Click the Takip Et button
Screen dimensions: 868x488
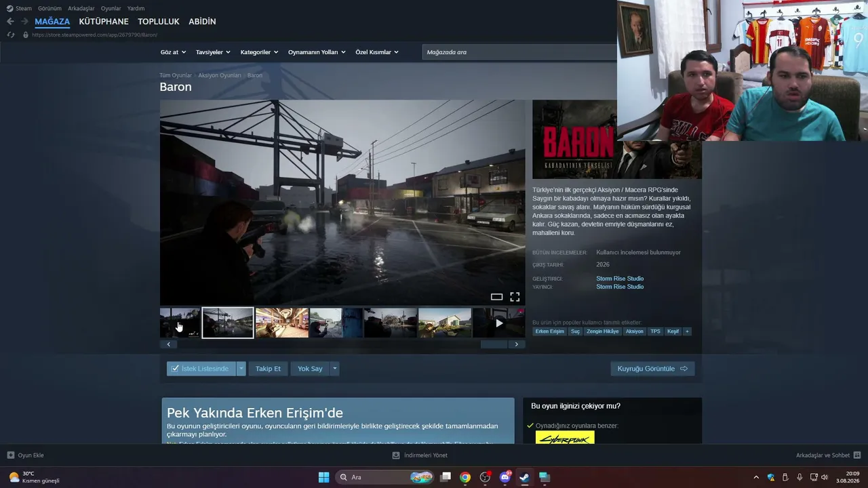(x=268, y=369)
